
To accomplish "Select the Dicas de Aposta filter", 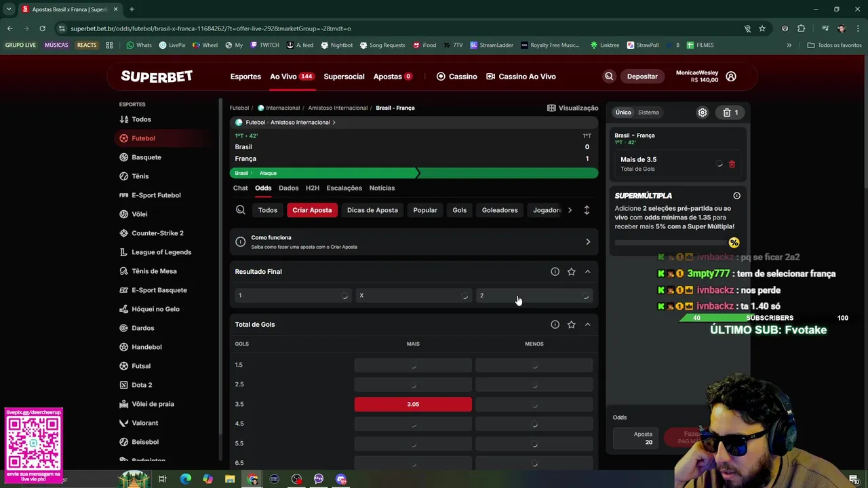I will tap(372, 210).
